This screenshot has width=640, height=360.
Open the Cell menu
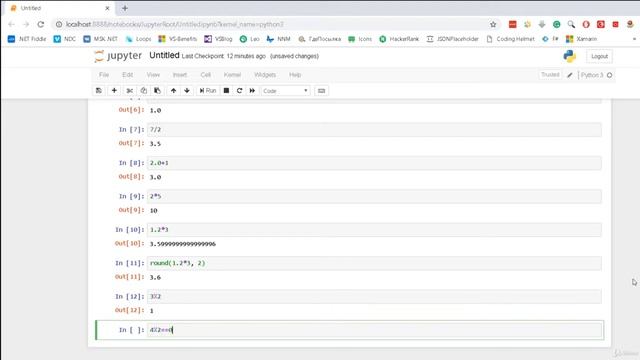pyautogui.click(x=205, y=75)
